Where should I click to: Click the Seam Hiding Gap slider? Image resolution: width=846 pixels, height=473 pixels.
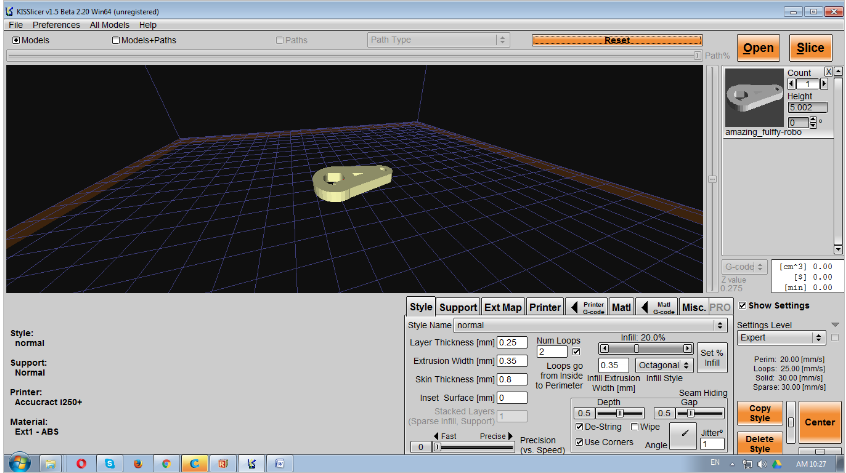699,413
